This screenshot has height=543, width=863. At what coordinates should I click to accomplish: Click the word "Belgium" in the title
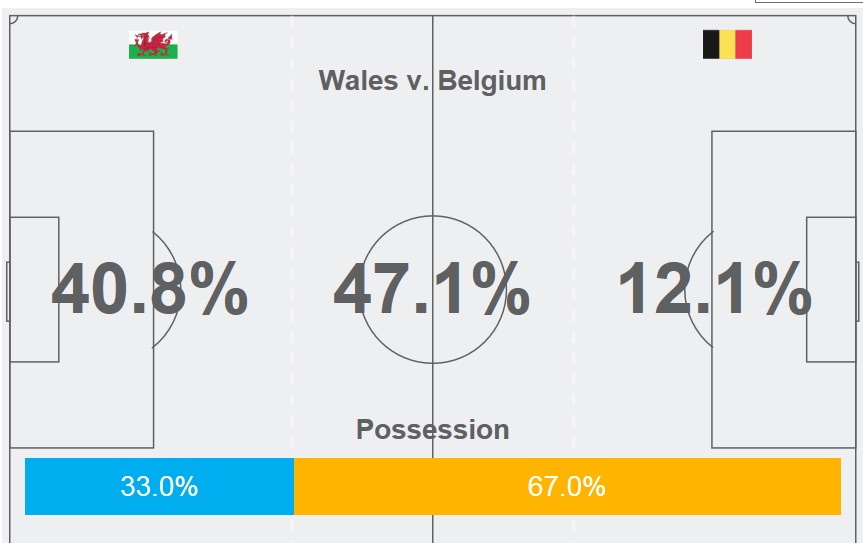click(x=492, y=81)
